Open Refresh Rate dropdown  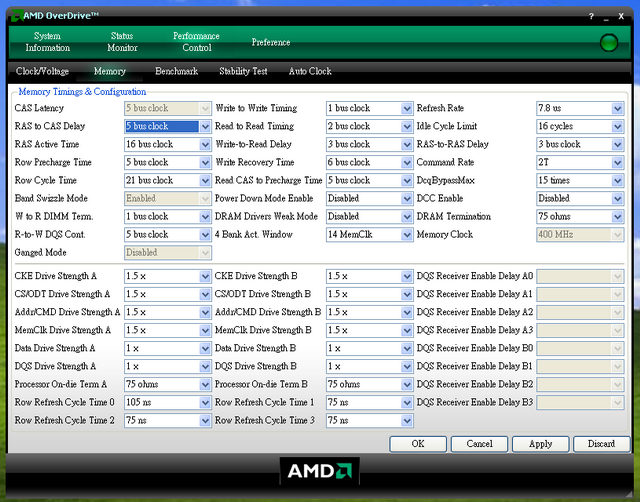coord(580,108)
